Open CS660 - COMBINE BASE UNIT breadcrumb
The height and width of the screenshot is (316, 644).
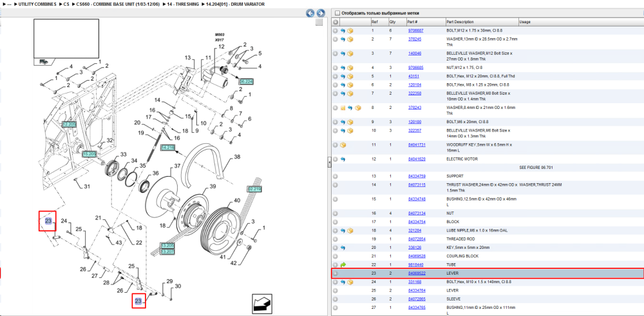(117, 4)
